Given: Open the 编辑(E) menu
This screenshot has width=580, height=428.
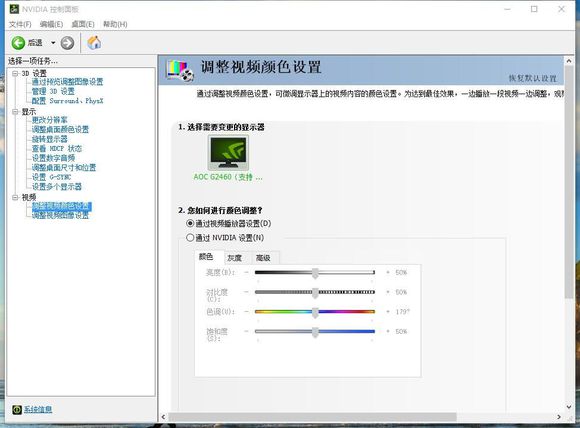Looking at the screenshot, I should tap(51, 24).
